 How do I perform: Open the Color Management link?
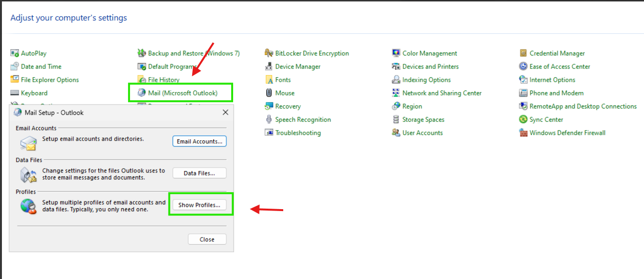click(x=430, y=53)
